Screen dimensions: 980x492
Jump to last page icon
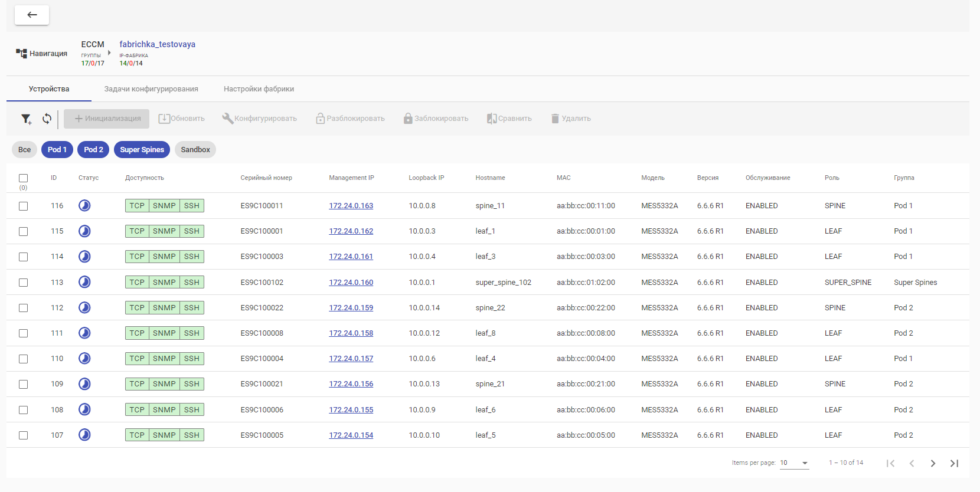(x=954, y=463)
